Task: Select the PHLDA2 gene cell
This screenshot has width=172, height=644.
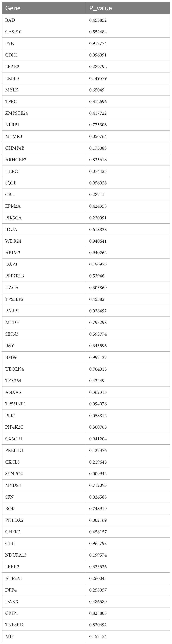Action: [x=14, y=520]
